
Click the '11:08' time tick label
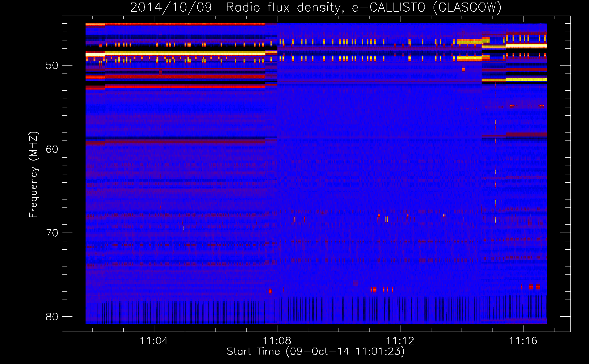277,341
